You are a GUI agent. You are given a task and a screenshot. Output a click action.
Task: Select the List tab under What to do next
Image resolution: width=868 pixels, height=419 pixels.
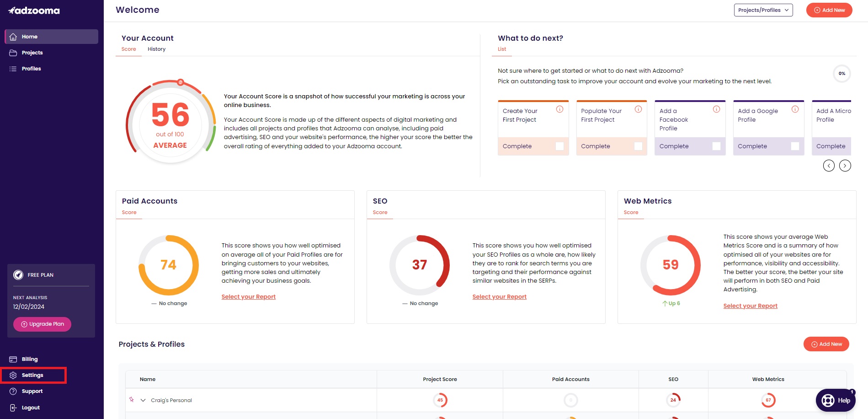point(502,49)
